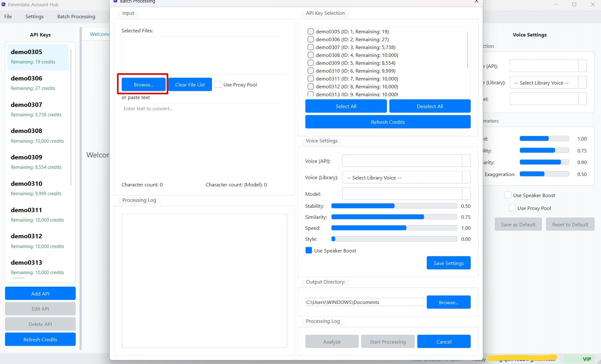Click Save Settings button
Image resolution: width=601 pixels, height=364 pixels.
448,263
